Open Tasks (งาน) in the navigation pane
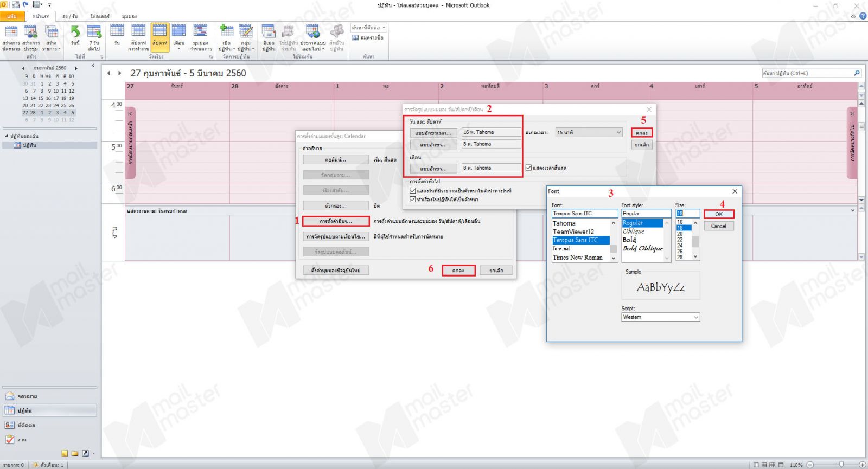The width and height of the screenshot is (868, 469). pyautogui.click(x=50, y=440)
